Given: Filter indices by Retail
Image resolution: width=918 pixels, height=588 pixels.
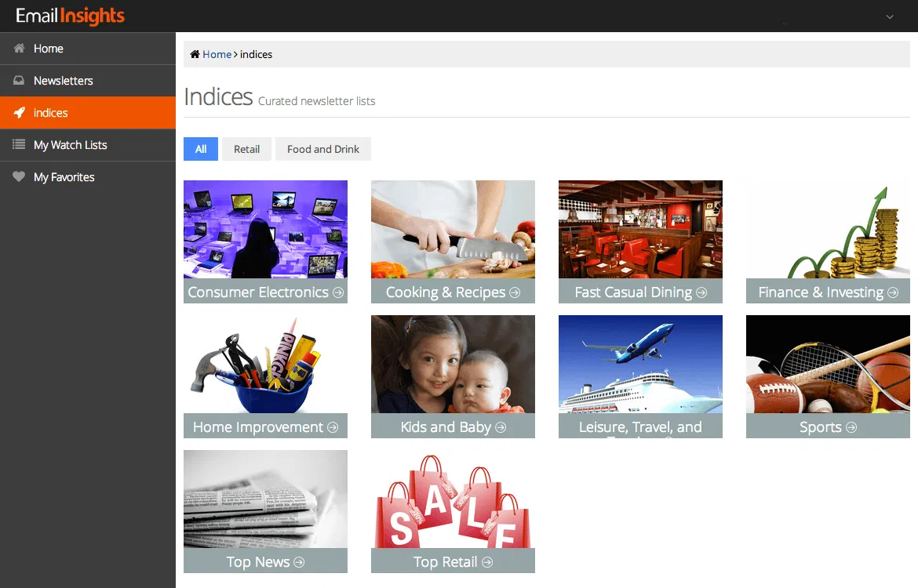Looking at the screenshot, I should (246, 149).
